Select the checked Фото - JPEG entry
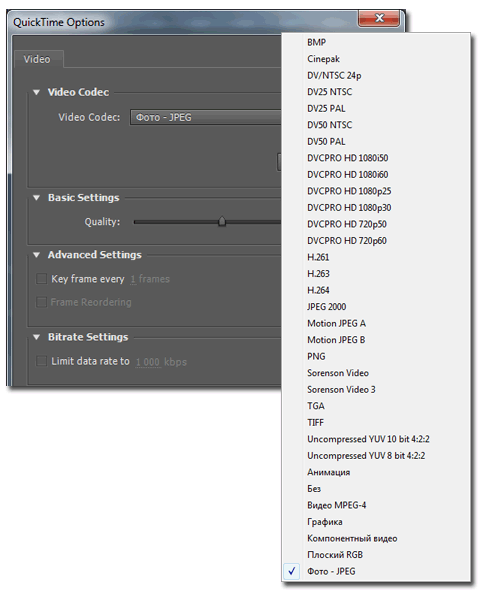 (x=376, y=571)
